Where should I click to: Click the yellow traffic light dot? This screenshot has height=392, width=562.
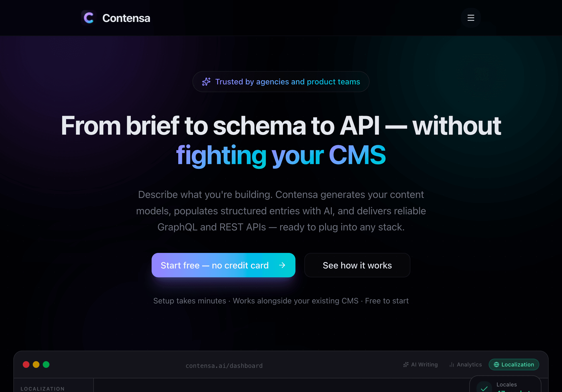(36, 365)
